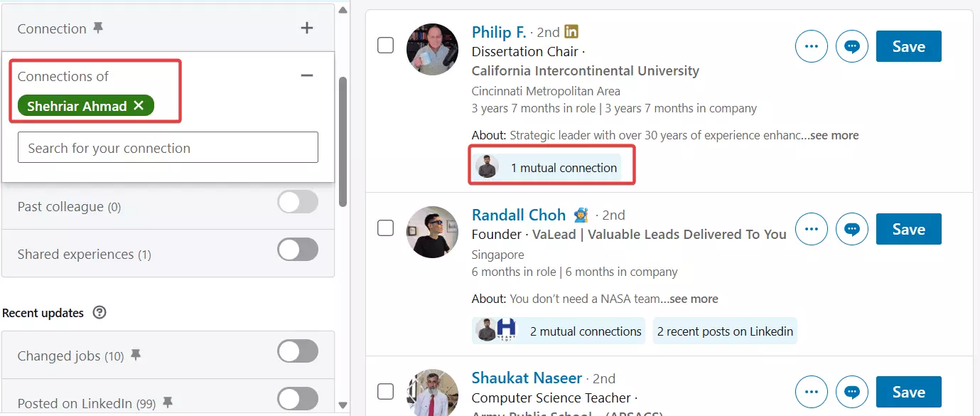The height and width of the screenshot is (416, 980).
Task: Save Philip F.'s profile
Action: pyautogui.click(x=908, y=46)
